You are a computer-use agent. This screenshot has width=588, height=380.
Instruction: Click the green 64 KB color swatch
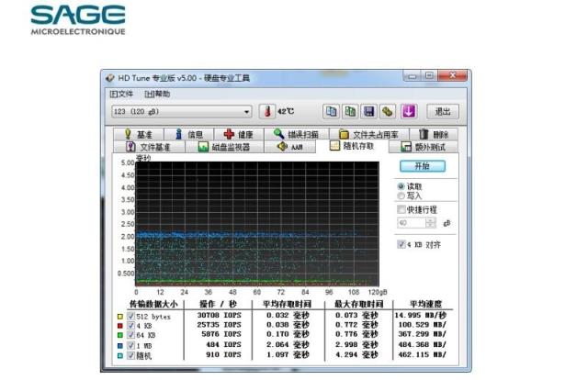click(120, 335)
